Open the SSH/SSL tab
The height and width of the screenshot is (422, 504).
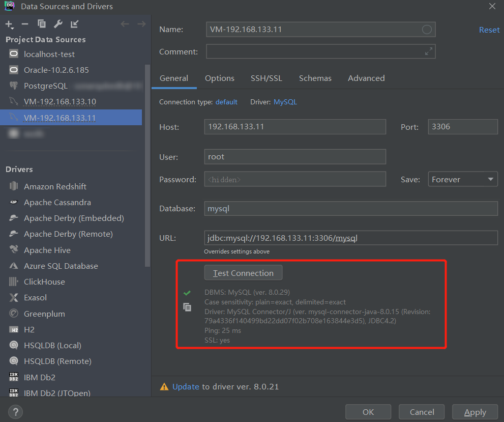[266, 78]
